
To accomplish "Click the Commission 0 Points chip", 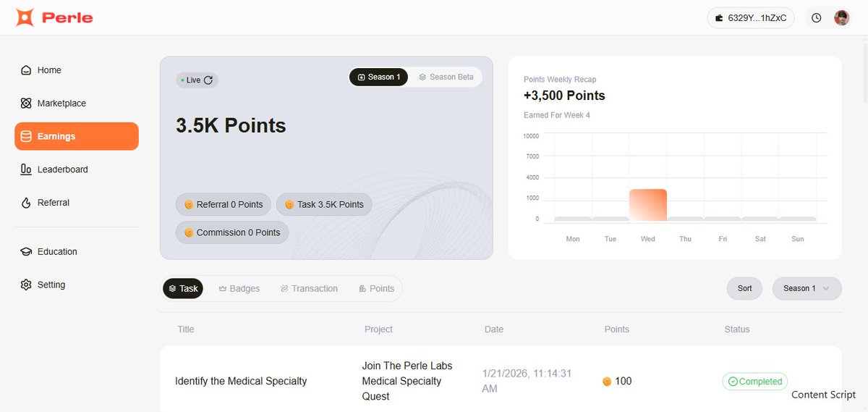I will [232, 232].
